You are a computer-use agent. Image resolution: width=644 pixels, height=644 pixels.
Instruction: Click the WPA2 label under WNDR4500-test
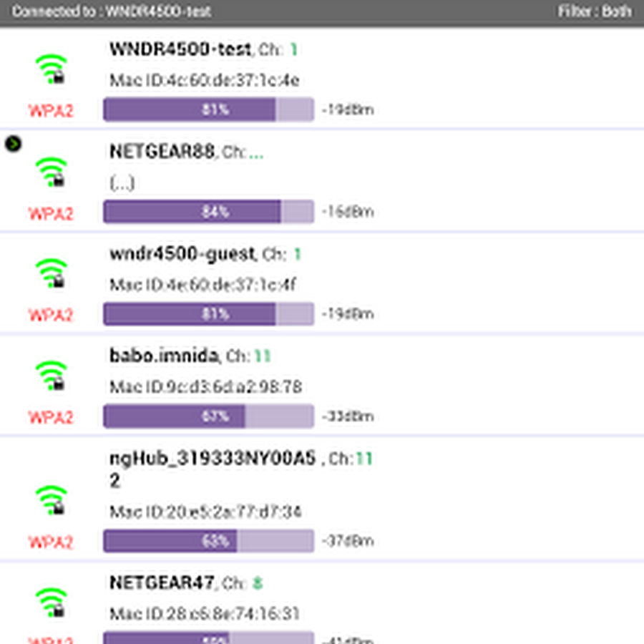[x=51, y=111]
